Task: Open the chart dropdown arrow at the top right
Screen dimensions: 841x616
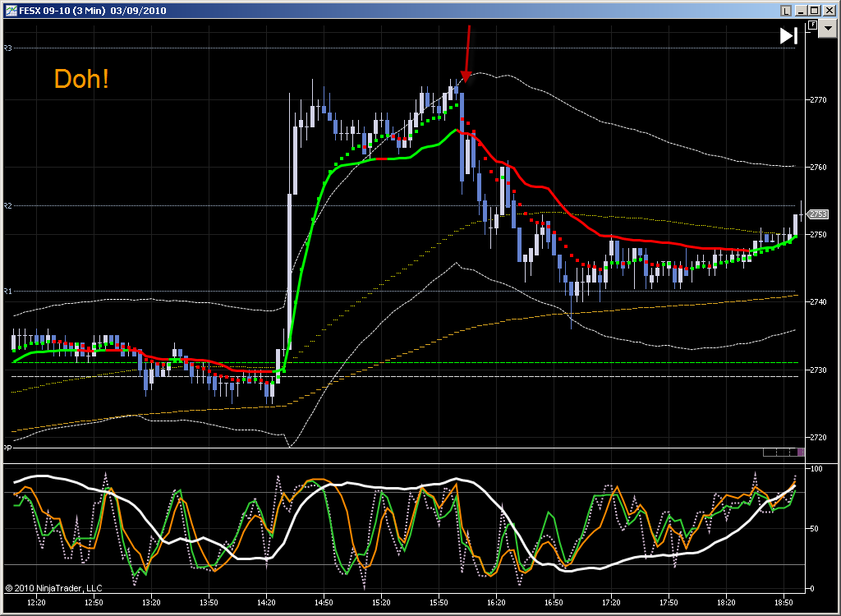Action: click(x=828, y=29)
